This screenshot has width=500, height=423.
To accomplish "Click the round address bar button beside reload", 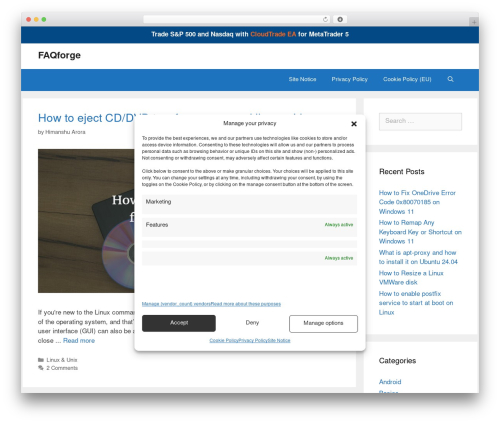I will [x=340, y=19].
